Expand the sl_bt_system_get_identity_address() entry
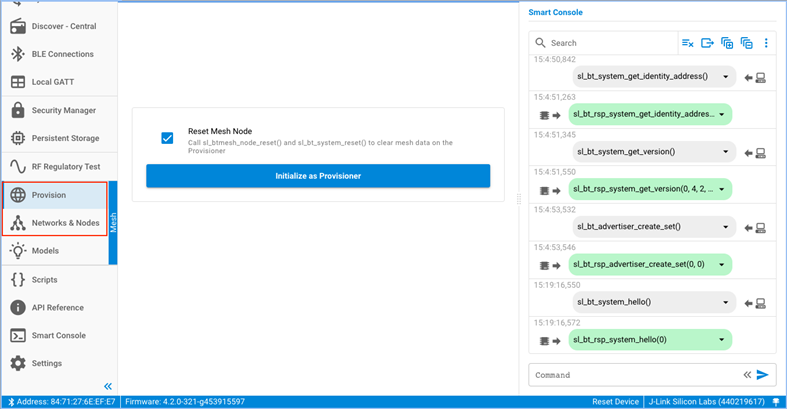The height and width of the screenshot is (409, 787). tap(723, 76)
